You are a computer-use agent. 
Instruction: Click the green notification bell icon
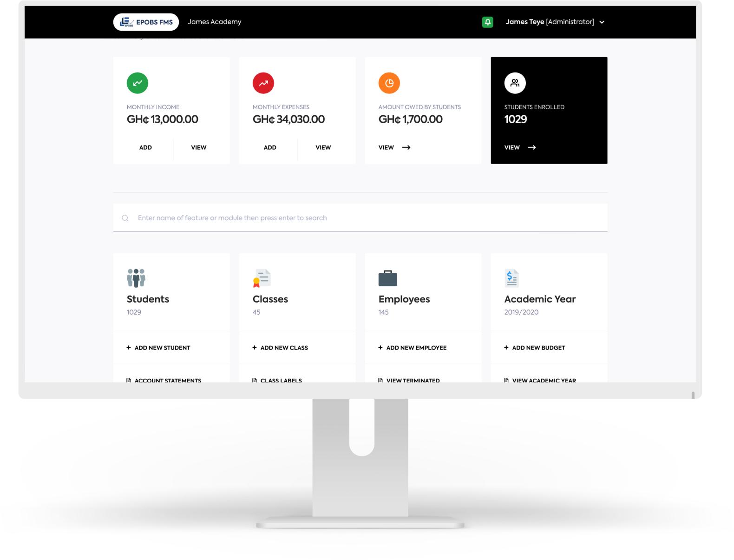click(487, 22)
